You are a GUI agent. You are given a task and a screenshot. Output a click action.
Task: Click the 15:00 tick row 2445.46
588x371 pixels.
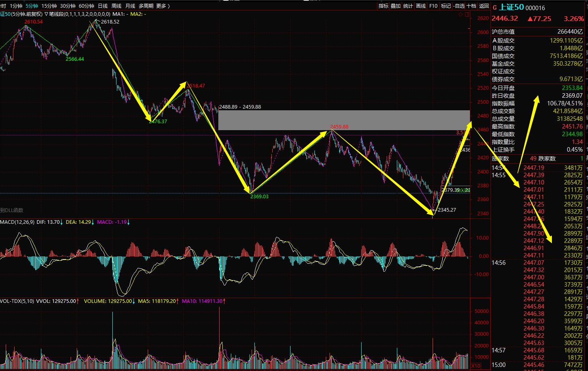(537, 365)
